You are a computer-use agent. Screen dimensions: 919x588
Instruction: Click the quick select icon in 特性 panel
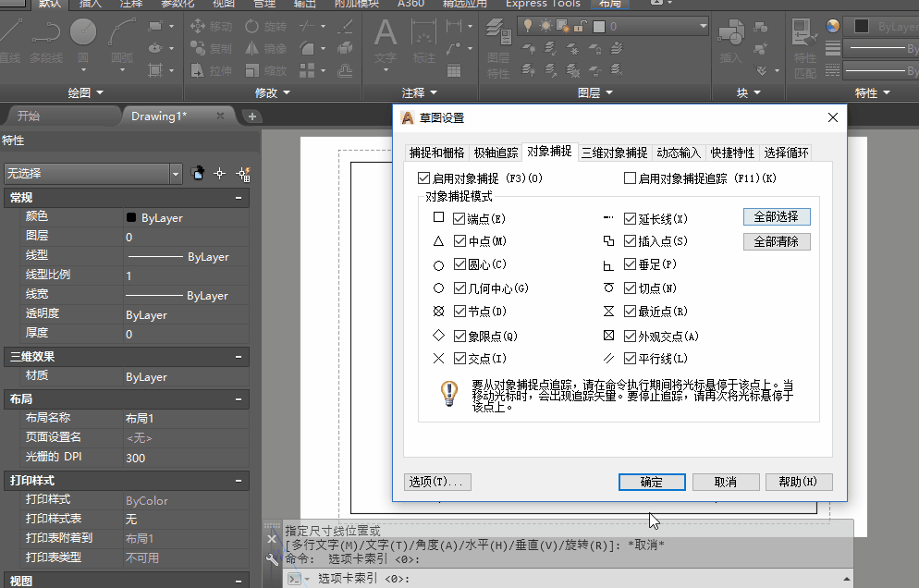(x=243, y=173)
